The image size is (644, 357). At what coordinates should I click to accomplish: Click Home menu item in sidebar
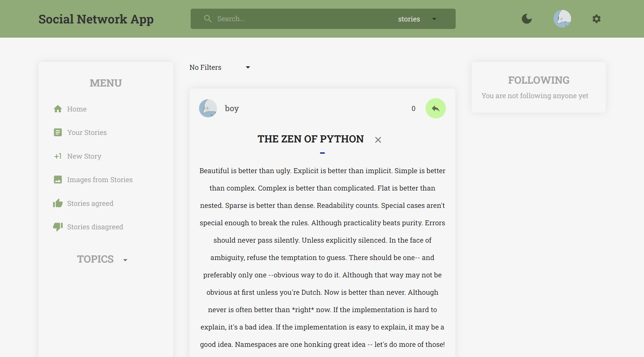pyautogui.click(x=76, y=109)
